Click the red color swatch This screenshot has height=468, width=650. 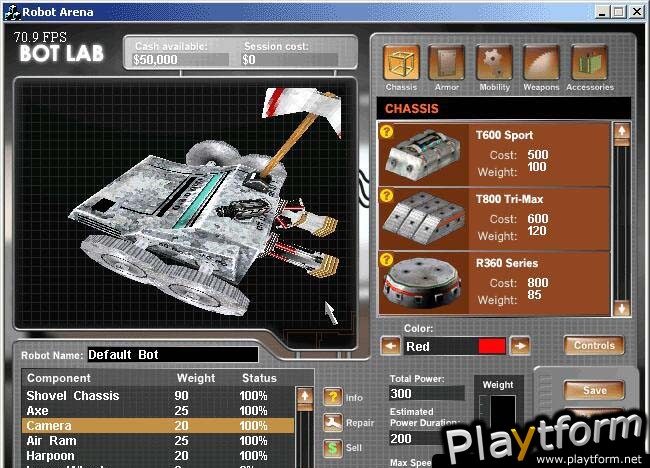point(492,346)
